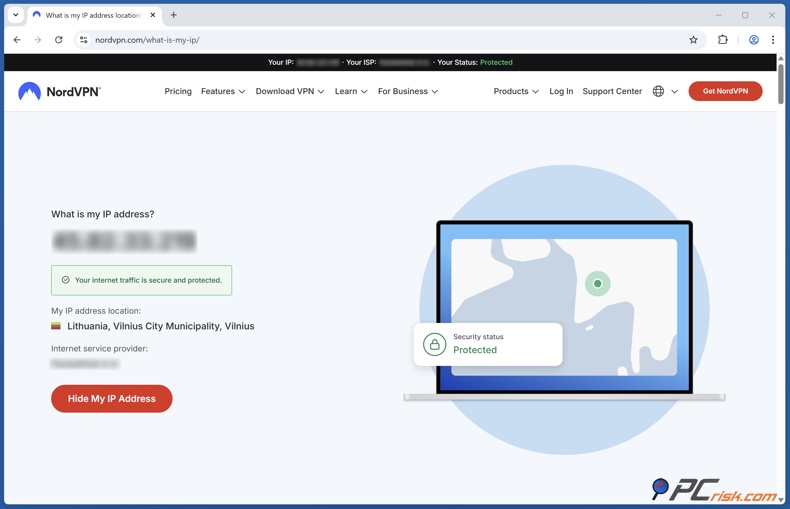Open Pricing page
Image resolution: width=790 pixels, height=509 pixels.
point(178,91)
